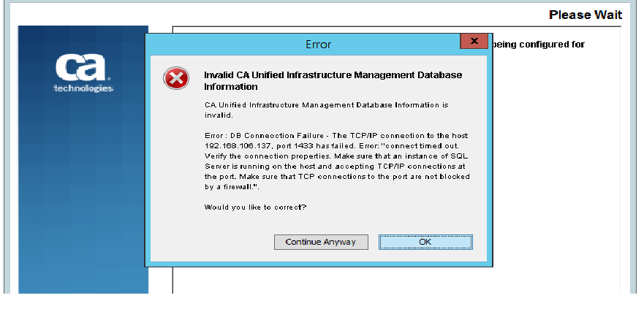Click the OK button to correct settings
The image size is (644, 336).
click(425, 242)
